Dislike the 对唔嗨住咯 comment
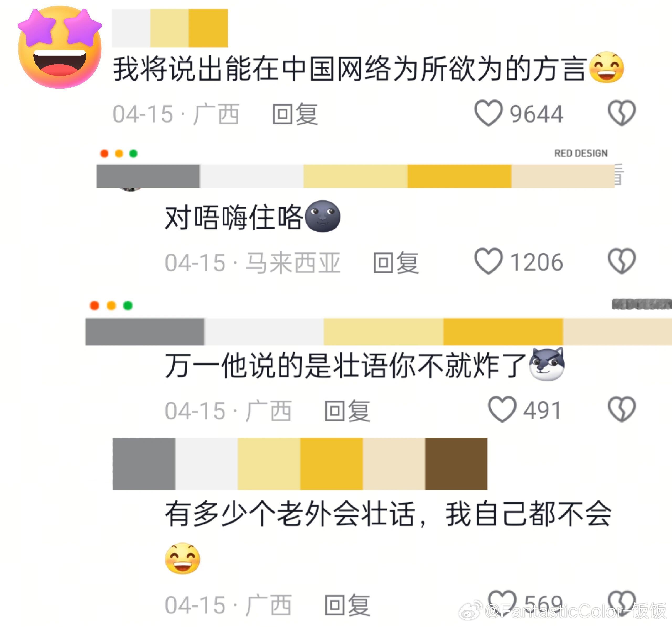The width and height of the screenshot is (672, 627). pos(622,261)
